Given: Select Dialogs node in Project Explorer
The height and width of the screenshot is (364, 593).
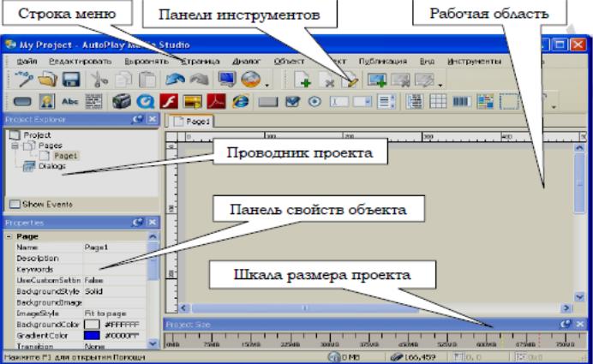Looking at the screenshot, I should (51, 166).
